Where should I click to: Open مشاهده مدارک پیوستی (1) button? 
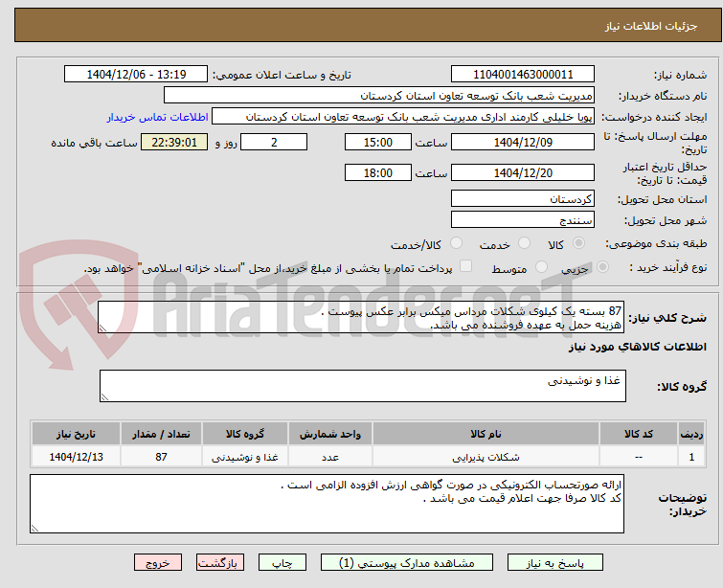(407, 563)
